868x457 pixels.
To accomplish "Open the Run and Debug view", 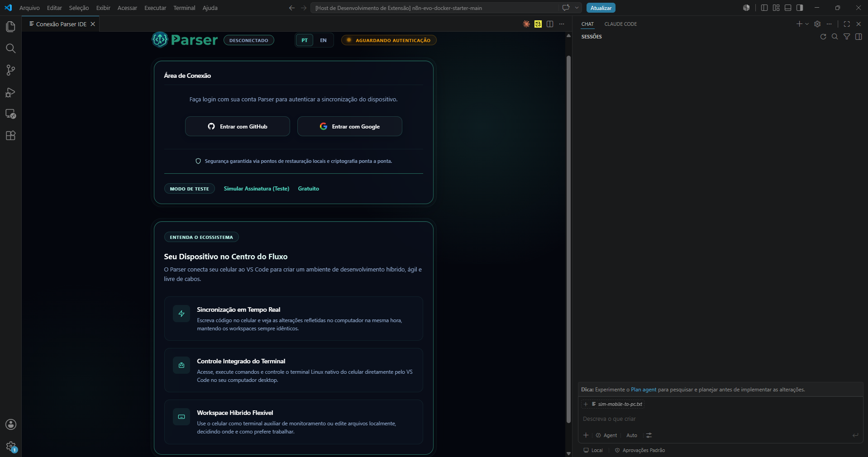I will (x=11, y=92).
